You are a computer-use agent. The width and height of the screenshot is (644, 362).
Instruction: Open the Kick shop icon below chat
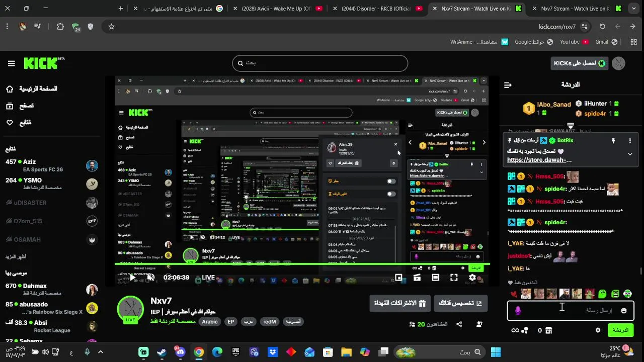point(548,330)
